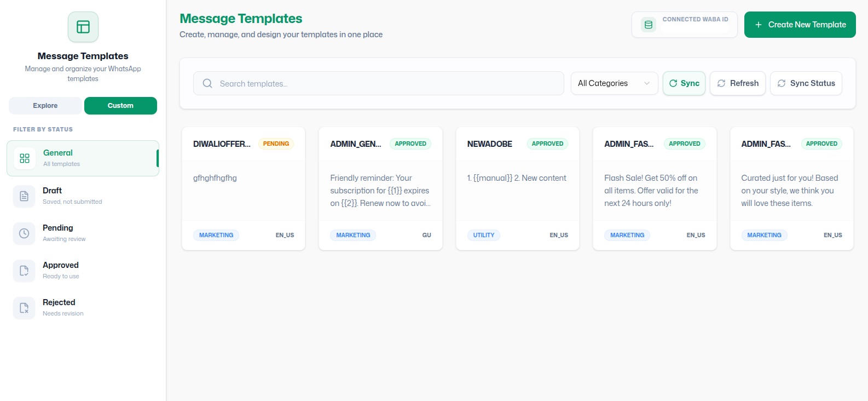Viewport: 868px width, 401px height.
Task: Switch to the Explore tab
Action: pyautogui.click(x=45, y=106)
